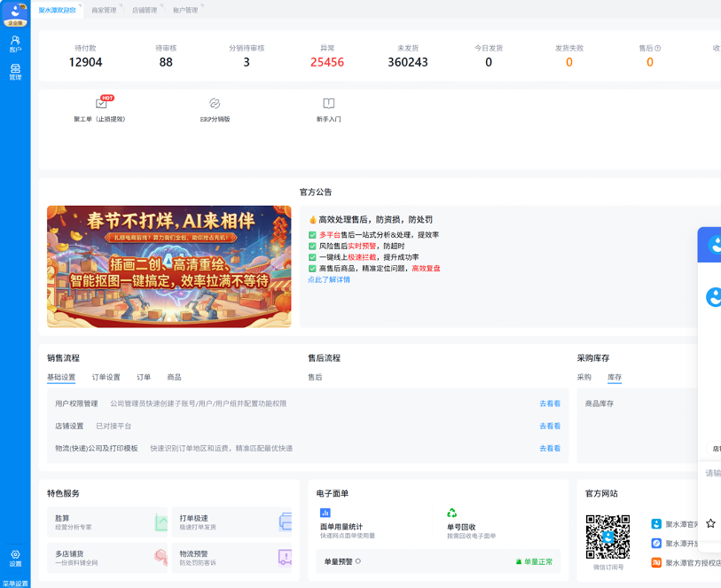Screen dimensions: 721x588
Task: Click the 设置 gear at sidebar bottom
Action: click(14, 555)
